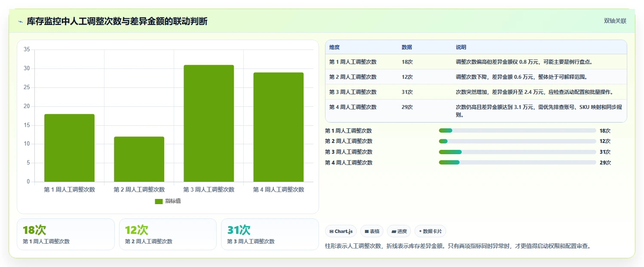Select table cell 第 4 周人工调整次数
This screenshot has width=644, height=267.
(353, 107)
